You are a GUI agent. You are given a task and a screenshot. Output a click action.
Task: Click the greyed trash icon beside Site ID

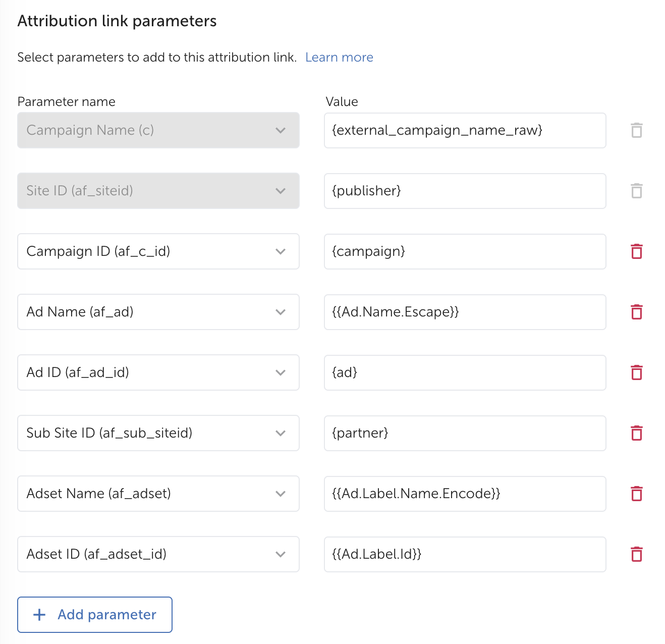637,191
